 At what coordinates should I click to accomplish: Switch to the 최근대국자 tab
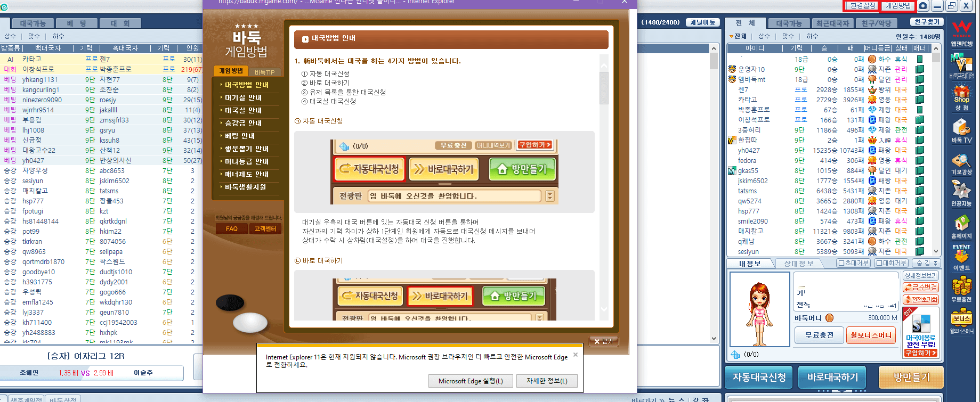coord(833,23)
